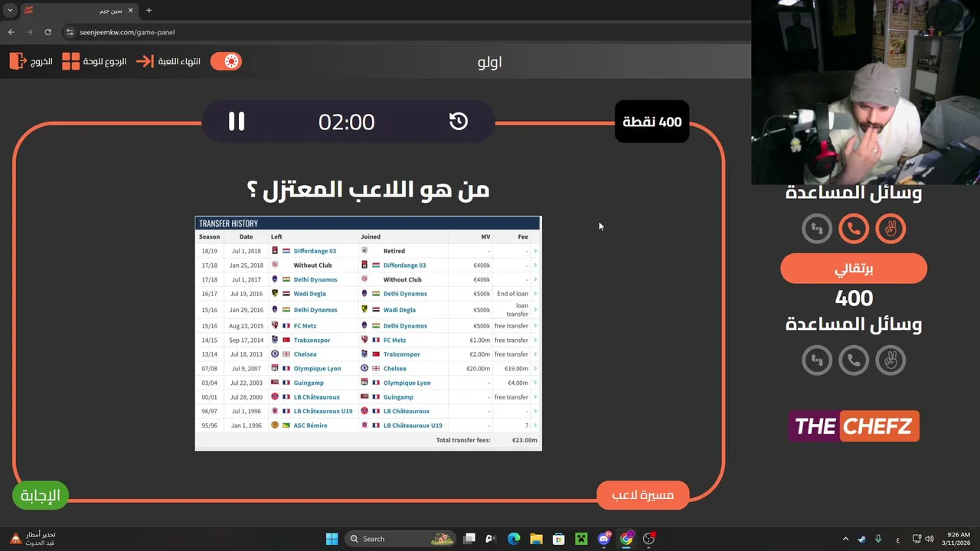Click the question text من هو اللاعب المعتزل
Screen dimensions: 980x551
[x=368, y=189]
